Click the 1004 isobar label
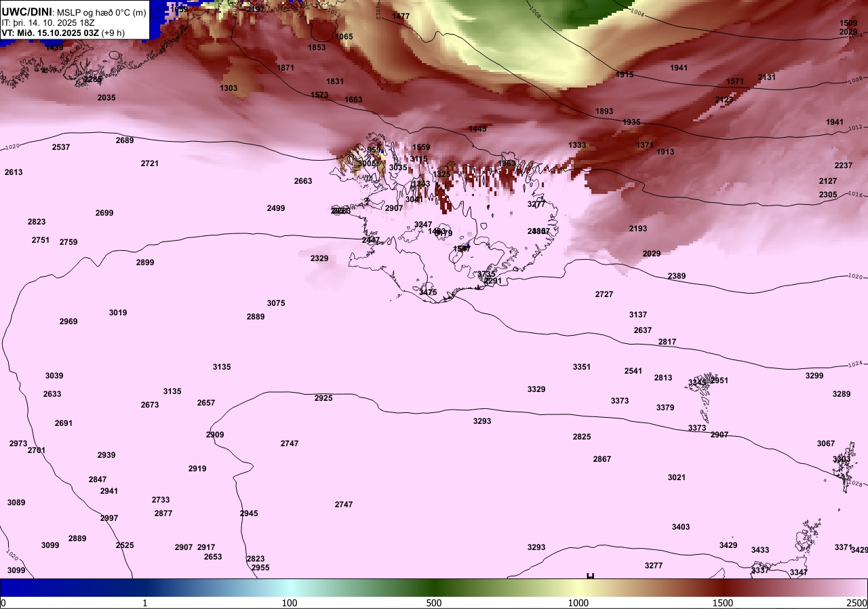Screen dimensions: 868x609 pos(637,12)
